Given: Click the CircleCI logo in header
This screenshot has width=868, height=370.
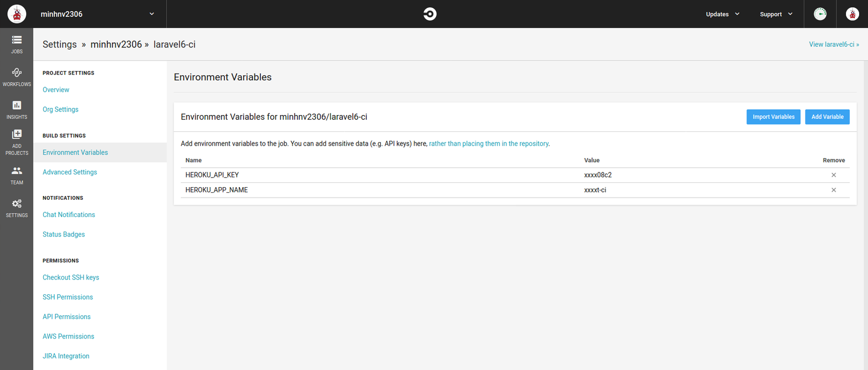Looking at the screenshot, I should click(430, 14).
